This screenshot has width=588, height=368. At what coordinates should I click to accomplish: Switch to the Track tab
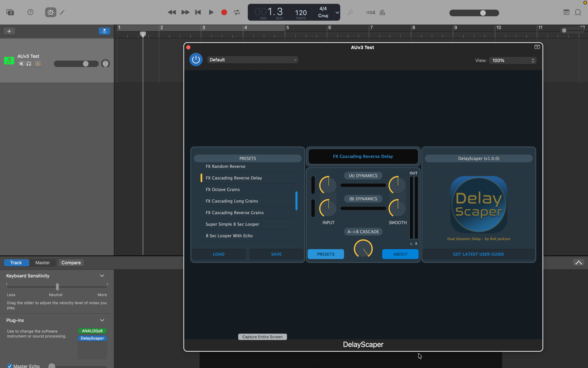[16, 263]
